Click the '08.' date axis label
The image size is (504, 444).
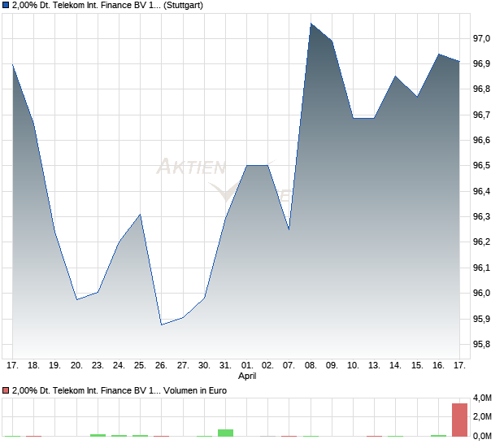[x=311, y=366]
